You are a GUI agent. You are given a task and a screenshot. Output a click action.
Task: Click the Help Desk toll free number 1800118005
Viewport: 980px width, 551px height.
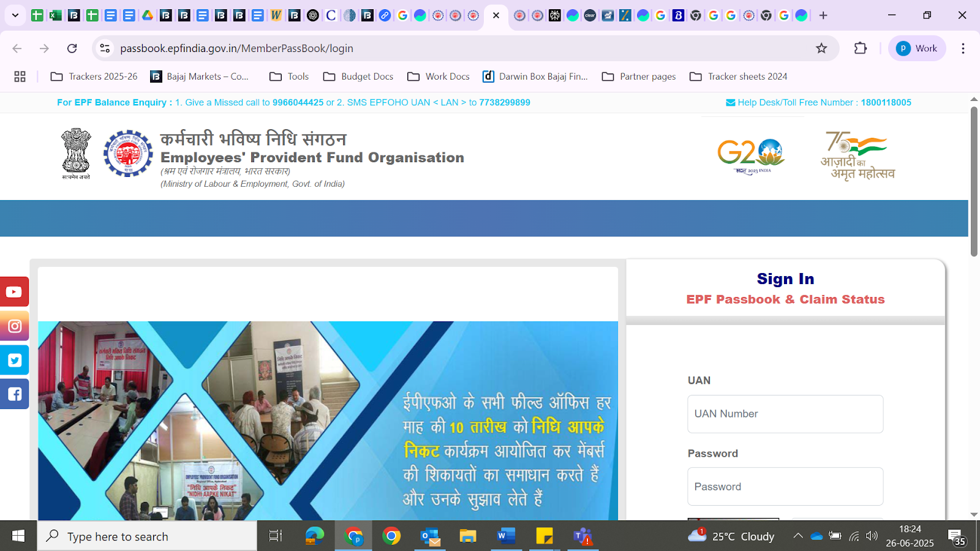(886, 102)
